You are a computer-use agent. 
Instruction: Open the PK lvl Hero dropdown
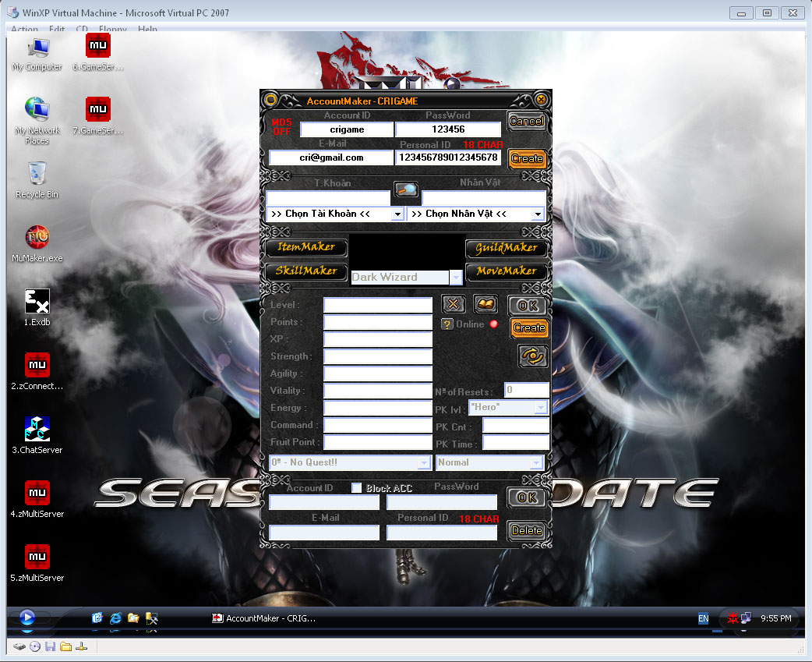coord(541,407)
